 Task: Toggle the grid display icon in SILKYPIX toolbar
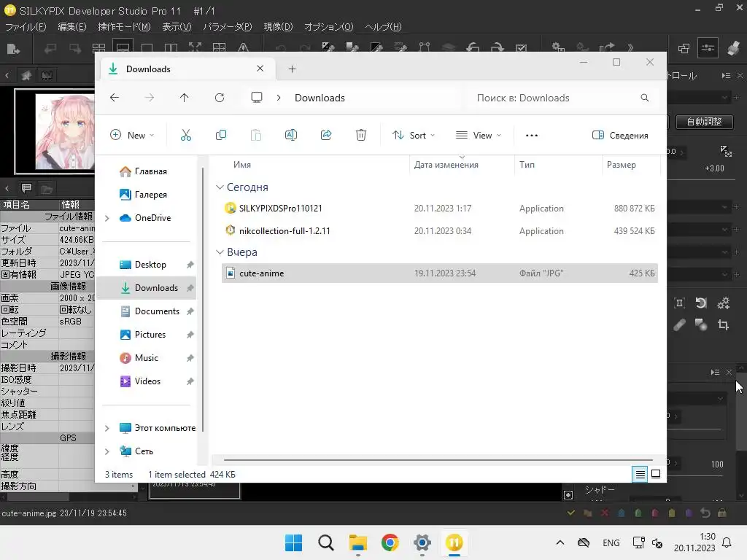click(219, 48)
